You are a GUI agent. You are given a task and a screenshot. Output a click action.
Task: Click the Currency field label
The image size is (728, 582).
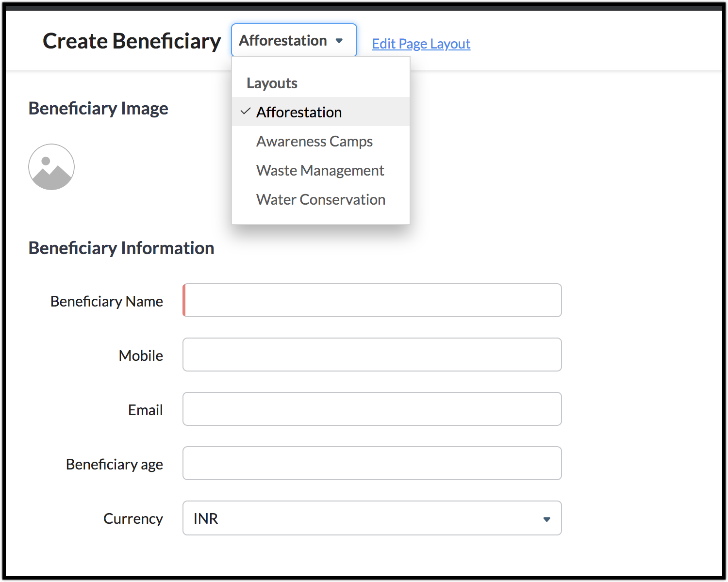point(133,518)
